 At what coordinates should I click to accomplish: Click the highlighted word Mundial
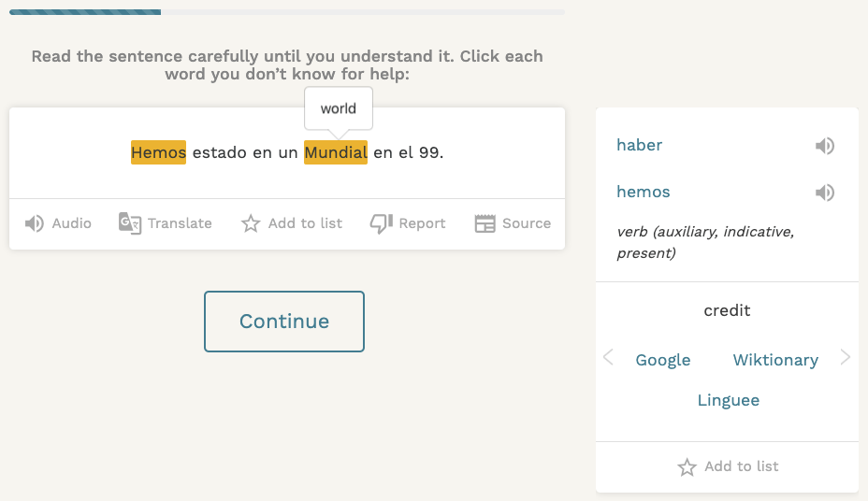click(x=336, y=152)
